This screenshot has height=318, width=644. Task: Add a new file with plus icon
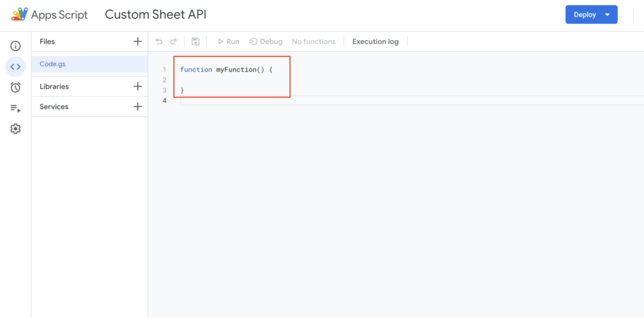coord(138,42)
